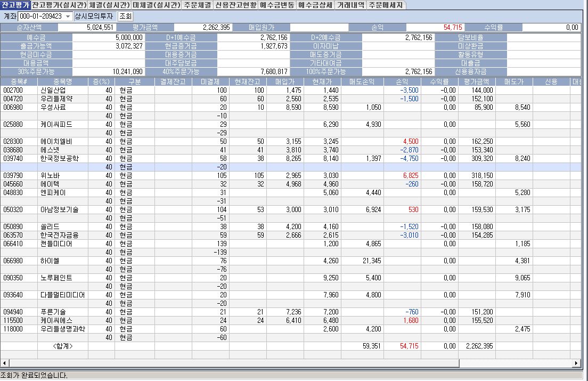Click the right arrow on horizontal scrollbar
Viewport: 588px width, 381px height.
(x=576, y=363)
